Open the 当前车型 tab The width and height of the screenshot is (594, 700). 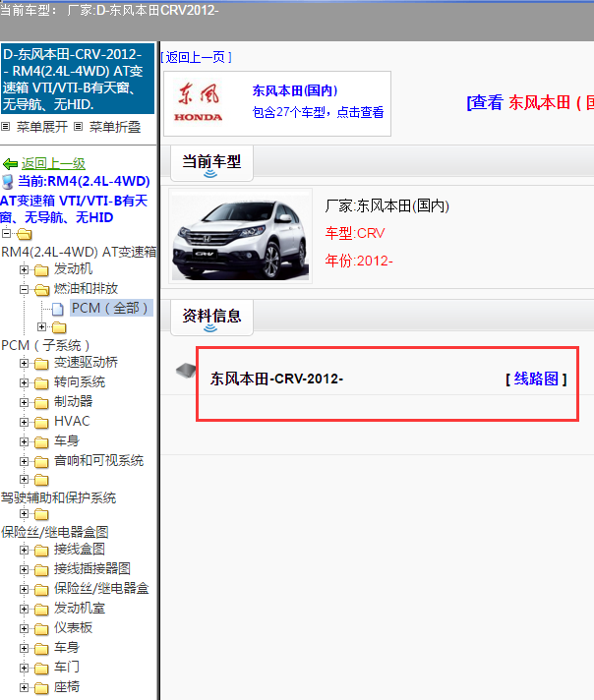[211, 163]
